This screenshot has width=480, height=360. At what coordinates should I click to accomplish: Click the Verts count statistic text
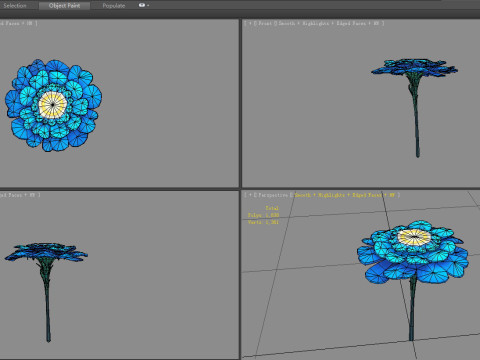point(263,222)
